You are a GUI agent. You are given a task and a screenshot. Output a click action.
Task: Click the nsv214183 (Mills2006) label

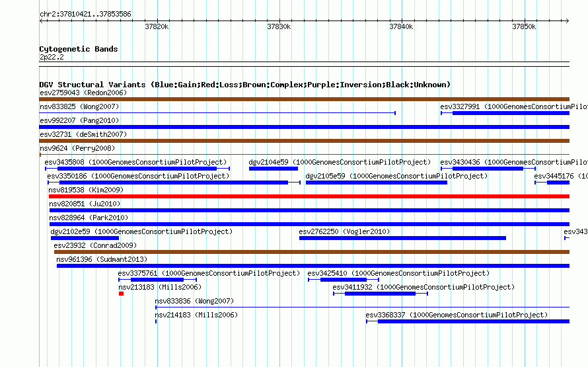196,315
